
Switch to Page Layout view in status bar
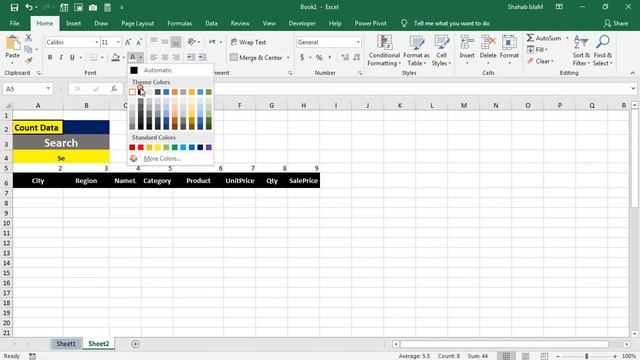click(x=526, y=356)
